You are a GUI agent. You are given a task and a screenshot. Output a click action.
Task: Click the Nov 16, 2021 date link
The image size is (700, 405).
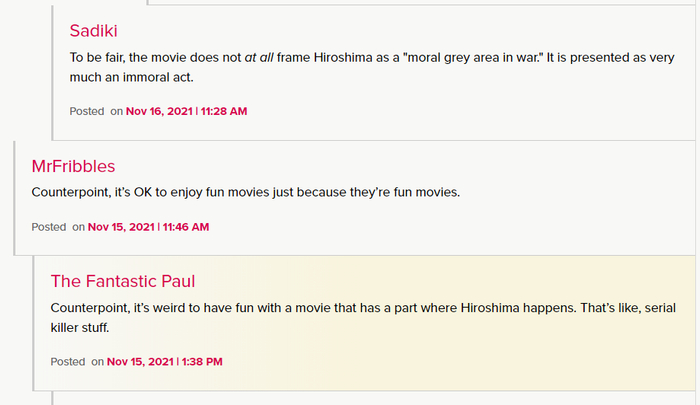(x=158, y=111)
